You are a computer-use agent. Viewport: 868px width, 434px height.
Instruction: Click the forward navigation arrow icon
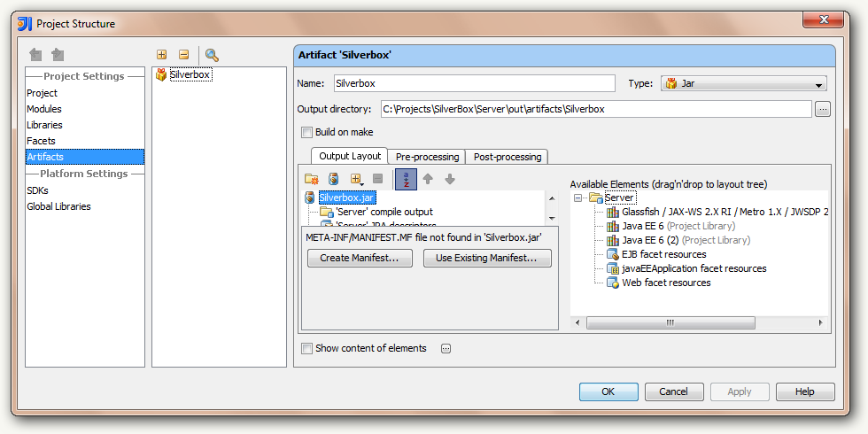[58, 54]
